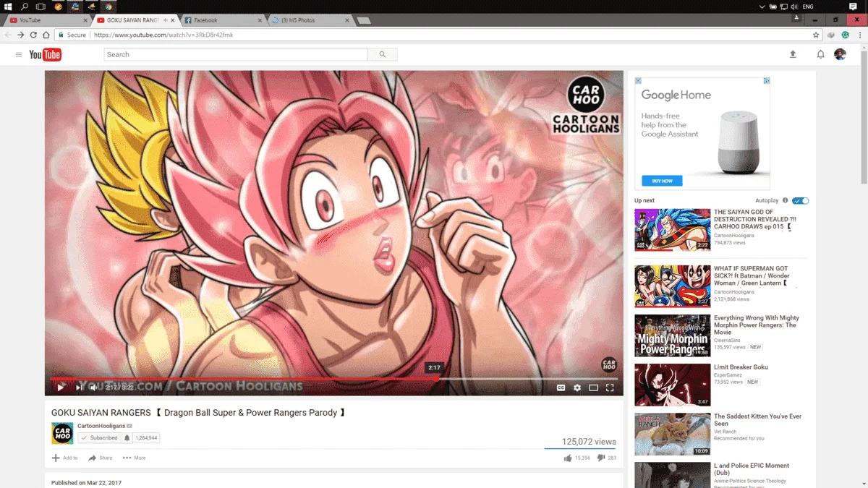868x488 pixels.
Task: Open Windows taskbar search
Action: pos(25,7)
